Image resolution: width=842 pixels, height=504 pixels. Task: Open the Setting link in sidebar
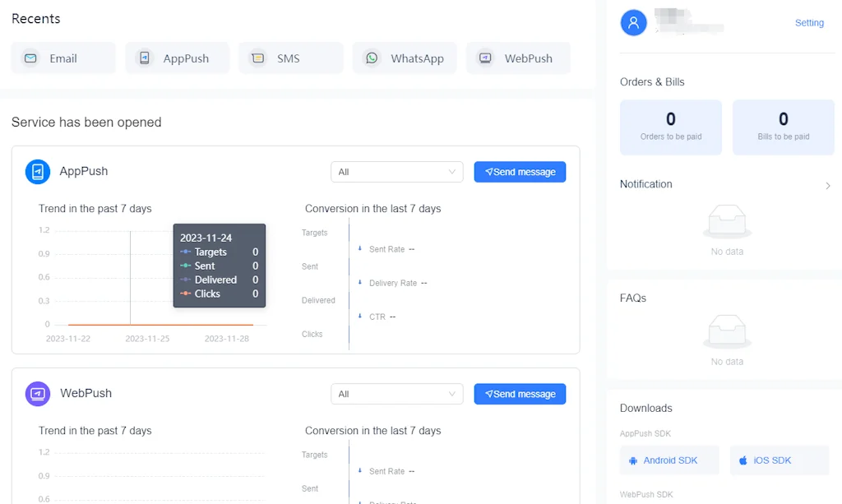click(x=809, y=23)
